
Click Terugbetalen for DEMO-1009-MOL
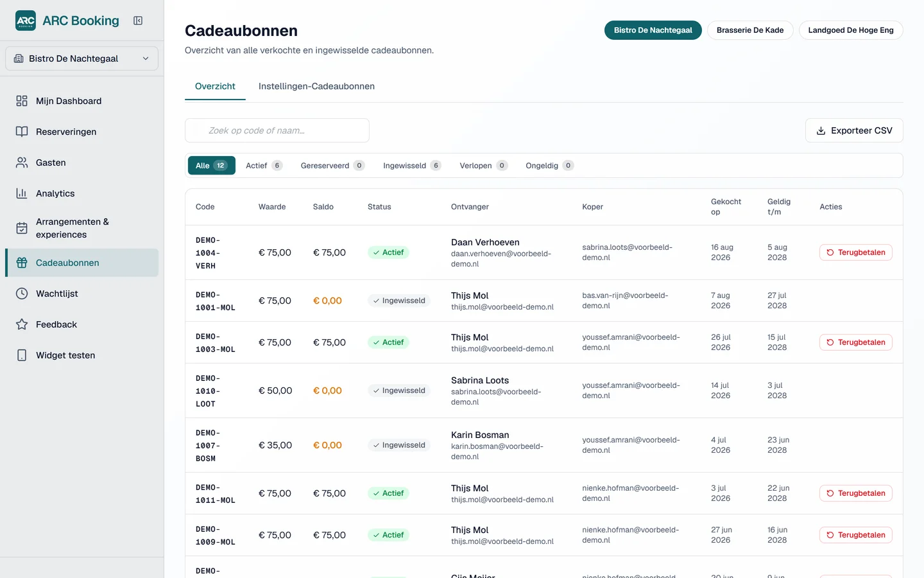pos(856,535)
